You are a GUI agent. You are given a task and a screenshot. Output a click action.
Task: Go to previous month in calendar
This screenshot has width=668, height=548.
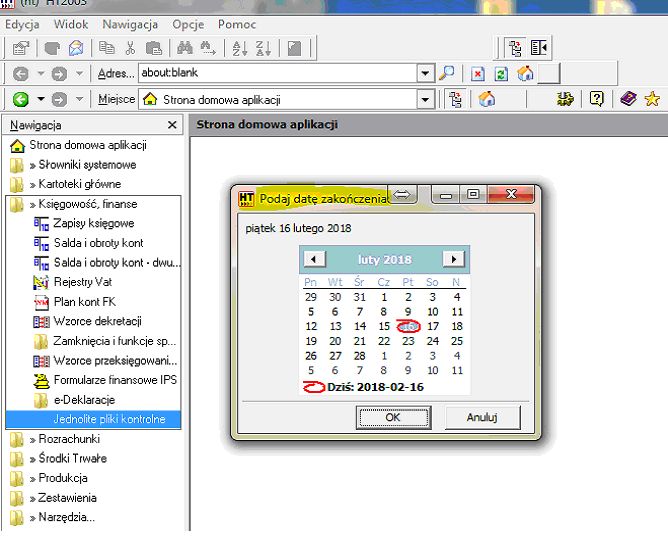pos(314,259)
